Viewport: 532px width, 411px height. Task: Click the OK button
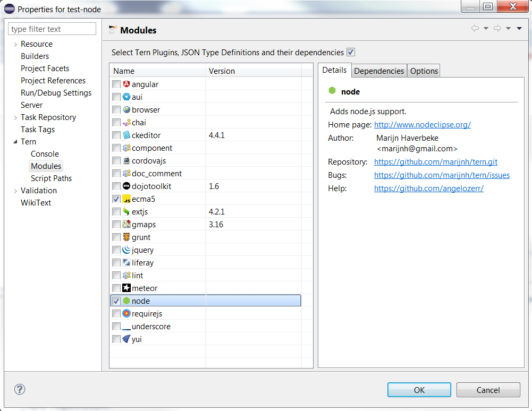pyautogui.click(x=419, y=389)
